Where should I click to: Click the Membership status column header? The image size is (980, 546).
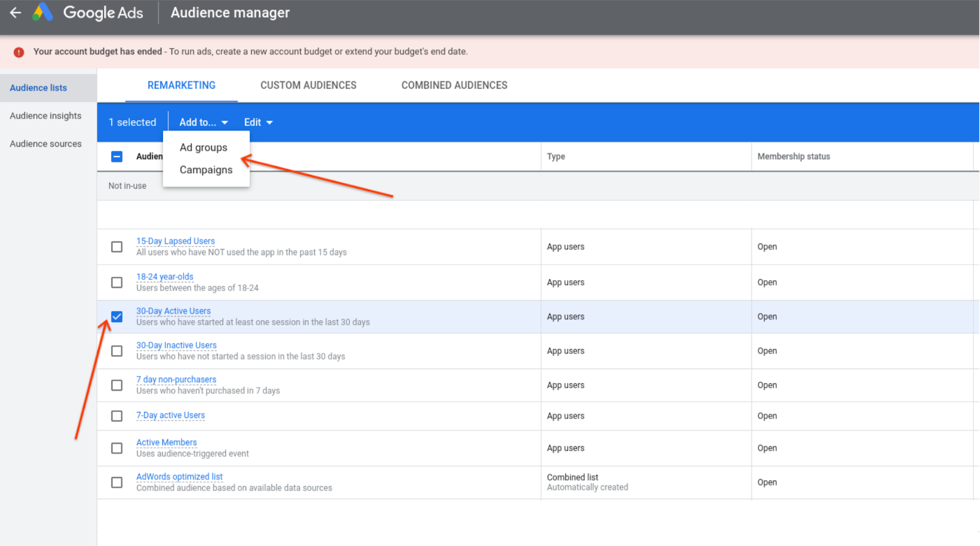(793, 157)
